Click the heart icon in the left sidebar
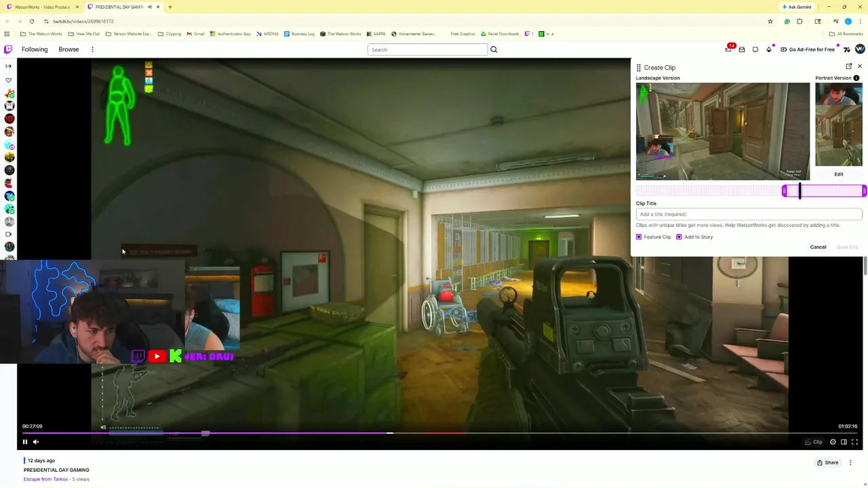Image resolution: width=868 pixels, height=488 pixels. click(x=8, y=80)
